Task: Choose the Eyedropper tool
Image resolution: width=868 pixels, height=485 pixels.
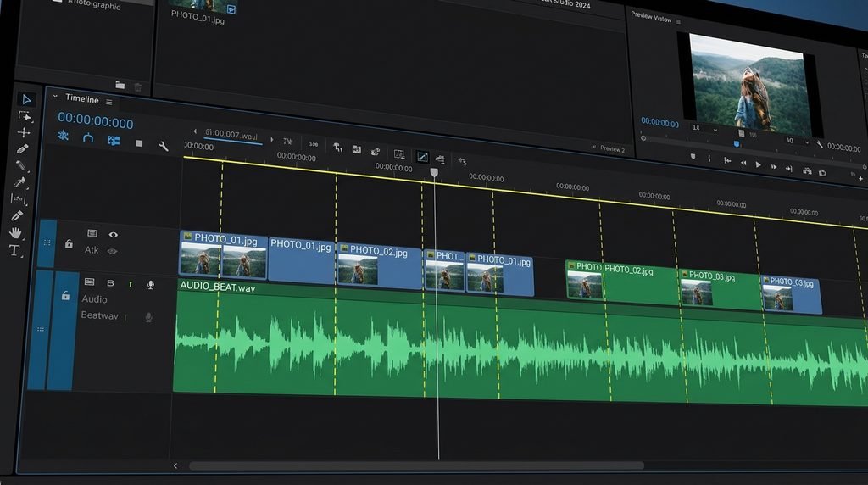Action: [19, 182]
